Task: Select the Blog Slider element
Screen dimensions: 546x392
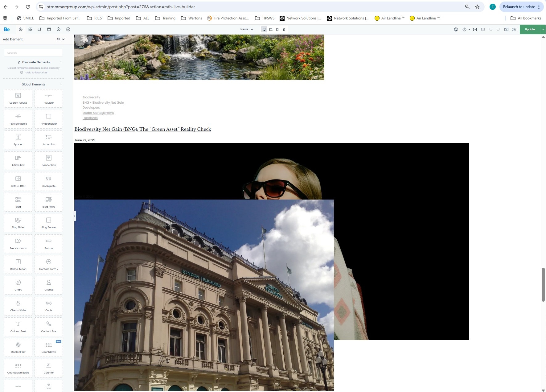Action: pos(18,223)
